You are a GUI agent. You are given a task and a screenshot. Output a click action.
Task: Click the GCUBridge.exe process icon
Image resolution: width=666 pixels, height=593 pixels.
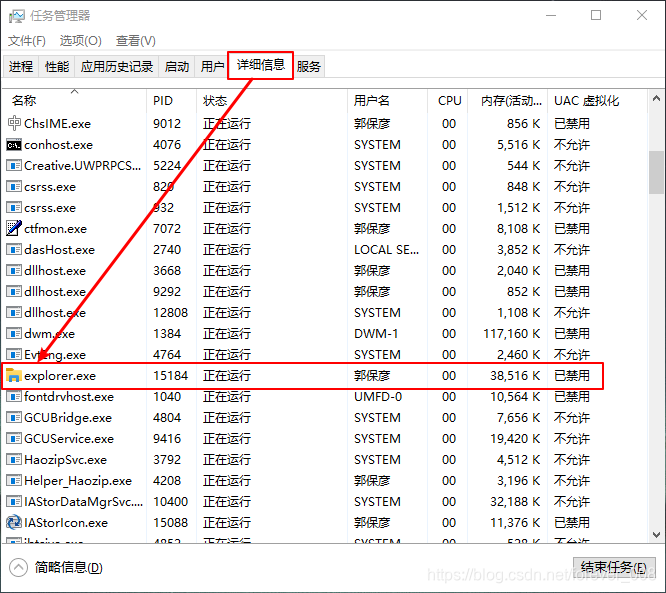pyautogui.click(x=14, y=418)
